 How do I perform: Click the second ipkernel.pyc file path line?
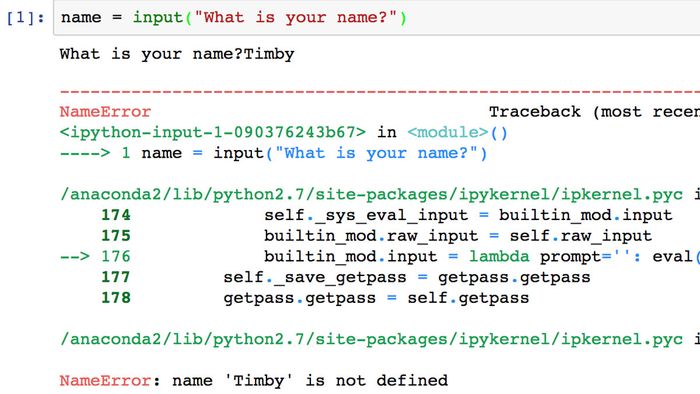pyautogui.click(x=379, y=339)
